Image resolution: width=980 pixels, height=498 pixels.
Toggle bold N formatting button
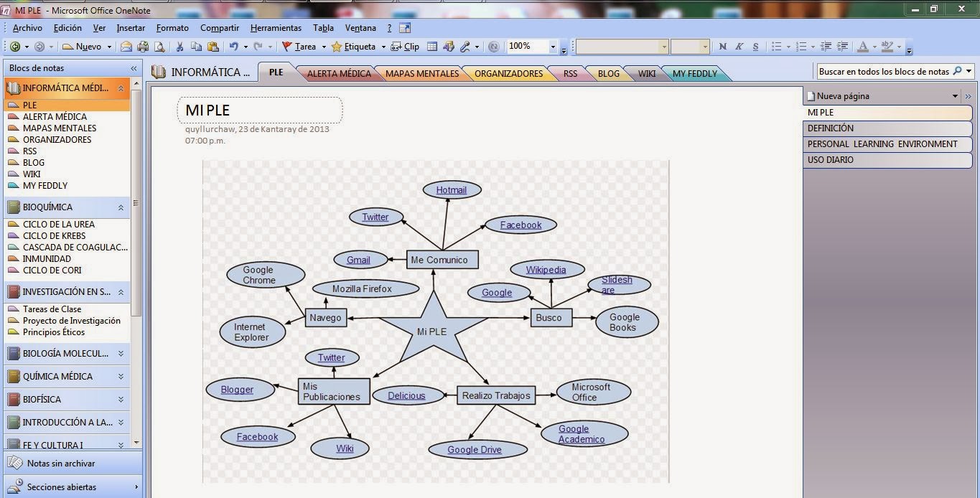[722, 47]
